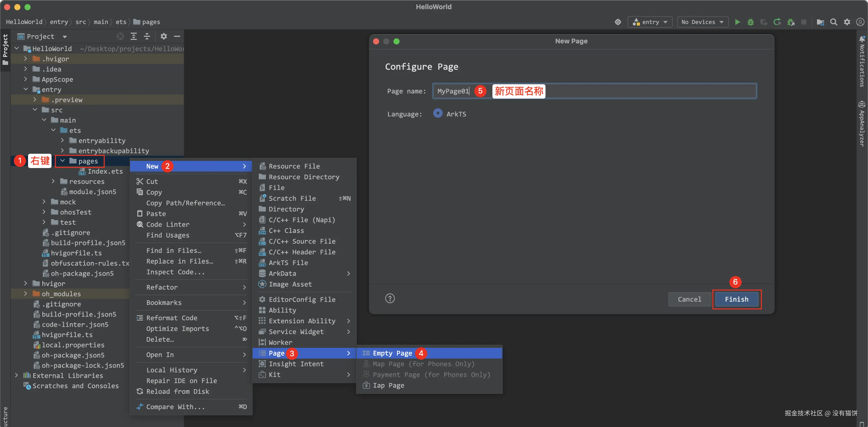
Task: Expand the oh_modules folder
Action: [x=26, y=293]
